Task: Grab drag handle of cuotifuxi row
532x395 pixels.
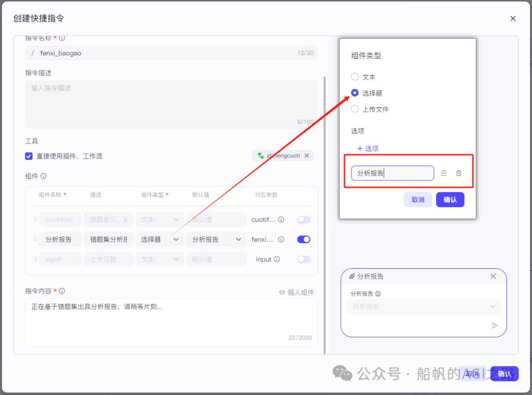Action: coord(35,219)
